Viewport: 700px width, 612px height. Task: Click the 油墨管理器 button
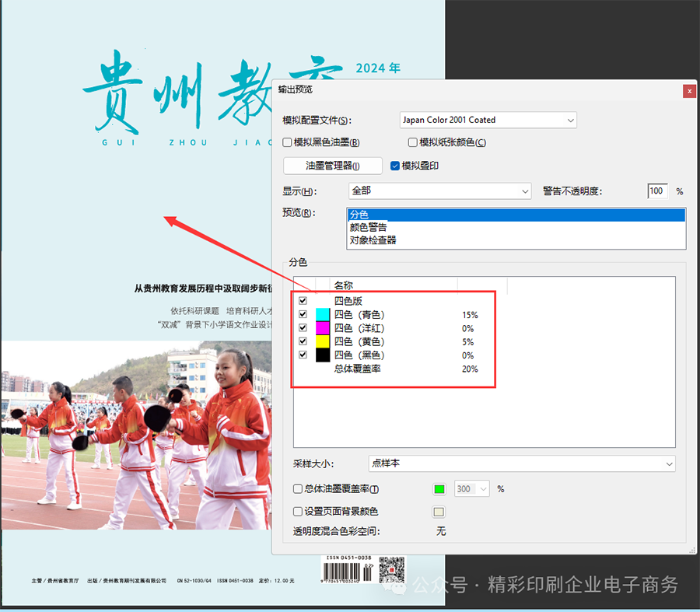tap(333, 166)
